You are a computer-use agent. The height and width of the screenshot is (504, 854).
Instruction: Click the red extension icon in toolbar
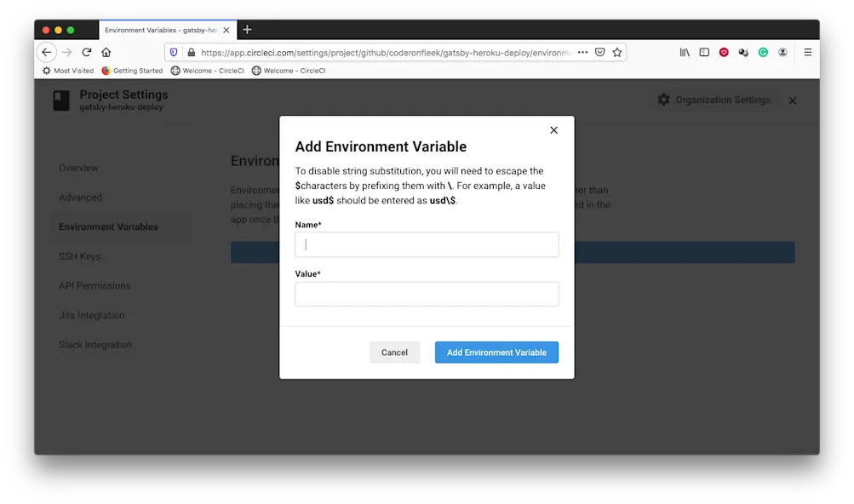(724, 52)
